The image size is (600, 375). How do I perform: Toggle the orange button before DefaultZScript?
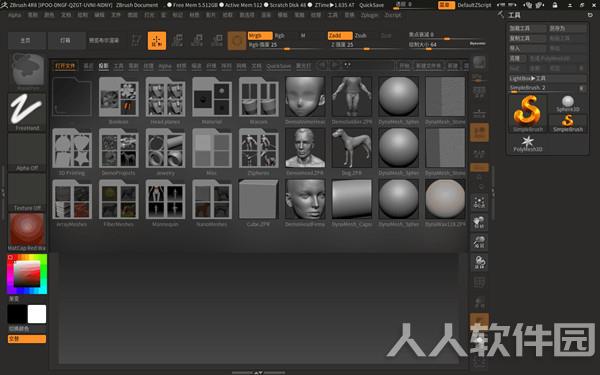447,5
